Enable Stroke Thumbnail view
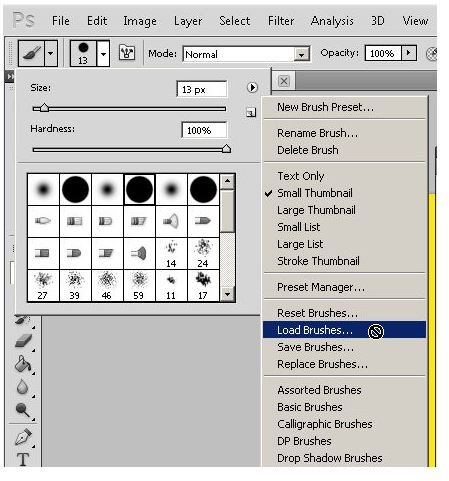 pos(318,261)
